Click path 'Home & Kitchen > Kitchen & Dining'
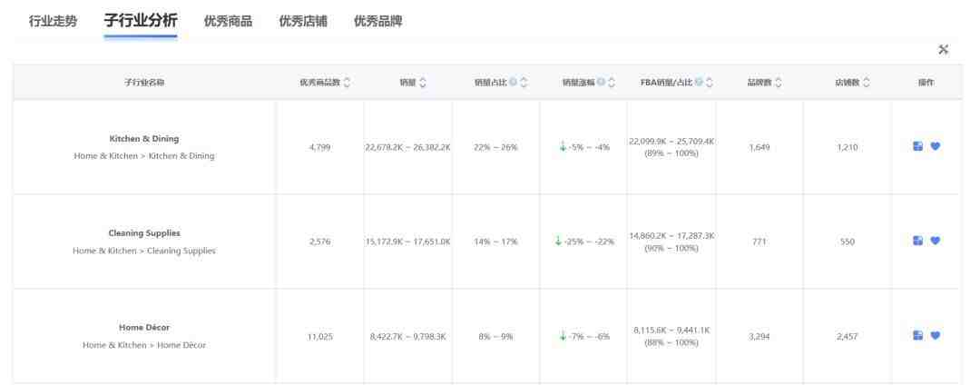This screenshot has width=980, height=385. (143, 156)
